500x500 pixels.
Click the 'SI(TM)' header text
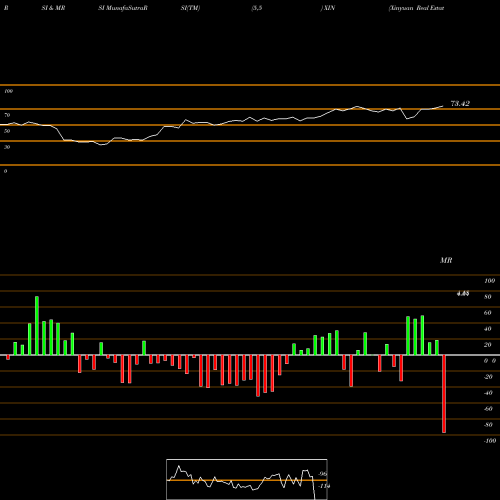click(190, 8)
